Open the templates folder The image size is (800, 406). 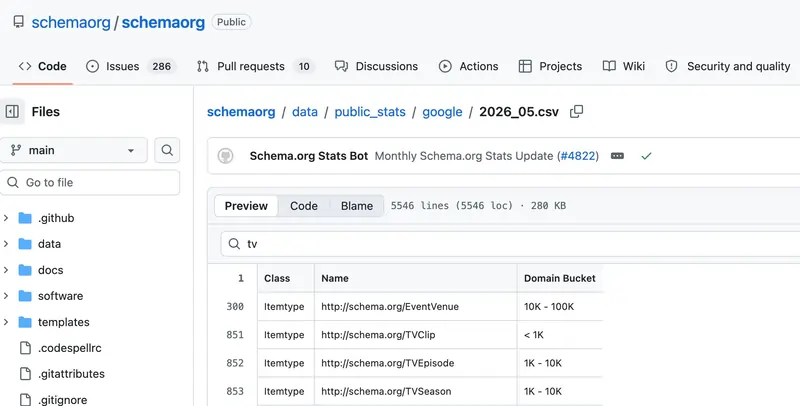pos(63,322)
